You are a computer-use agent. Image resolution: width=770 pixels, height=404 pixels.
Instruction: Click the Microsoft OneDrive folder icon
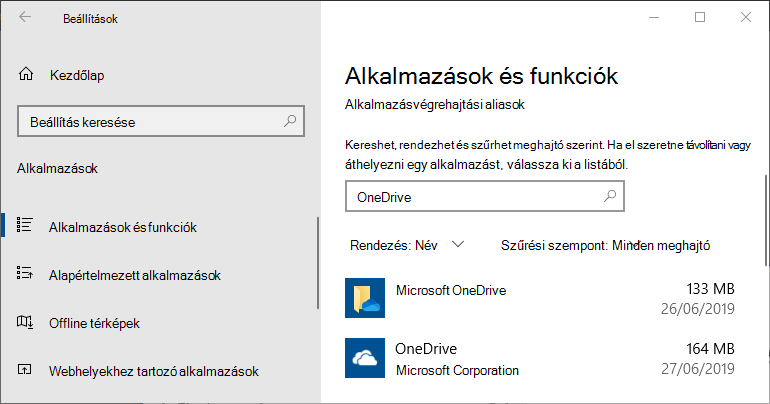point(365,298)
